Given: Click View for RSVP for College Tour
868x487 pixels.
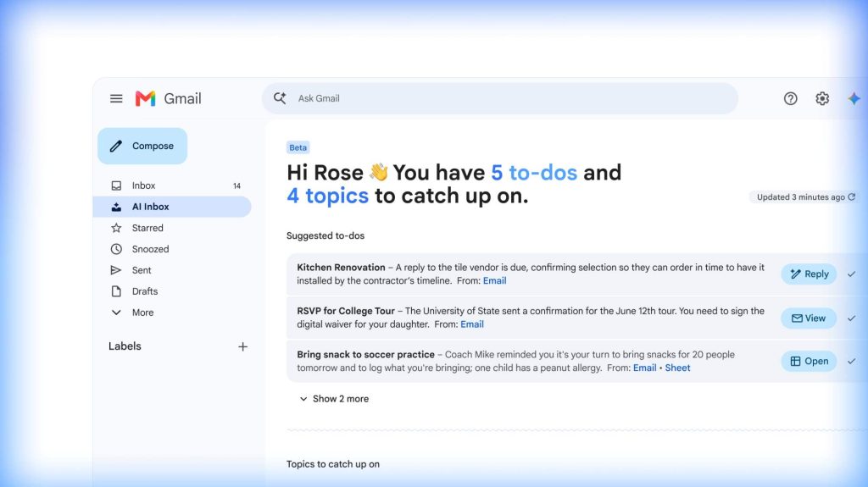Looking at the screenshot, I should (809, 318).
